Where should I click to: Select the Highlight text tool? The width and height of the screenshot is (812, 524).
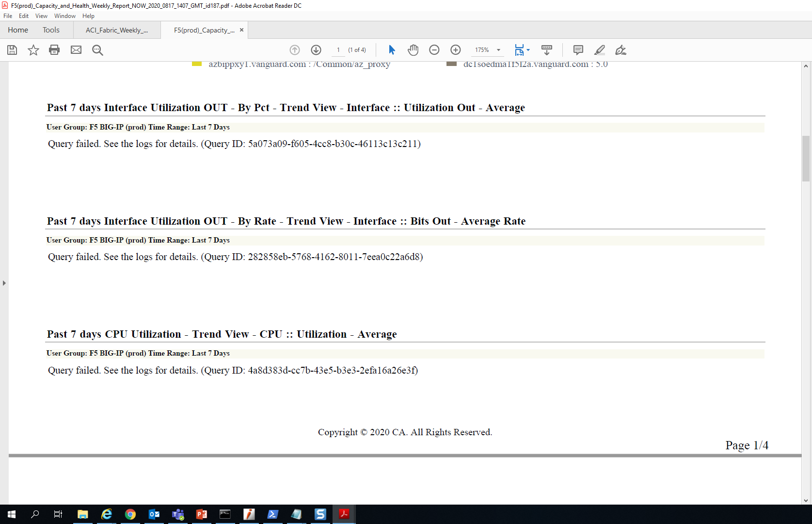pos(600,50)
